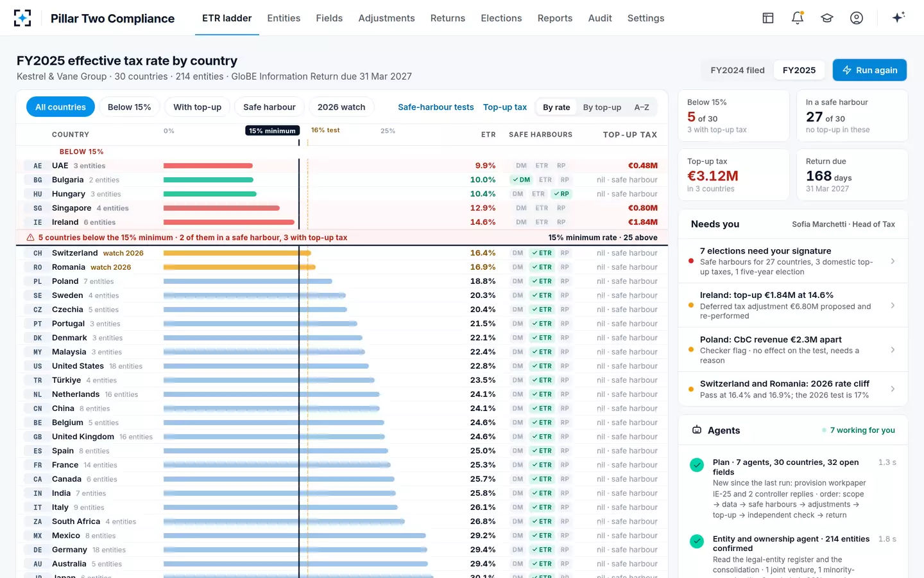Click Romania's orange ETR bar
Screen dimensions: 924x578
coord(239,267)
